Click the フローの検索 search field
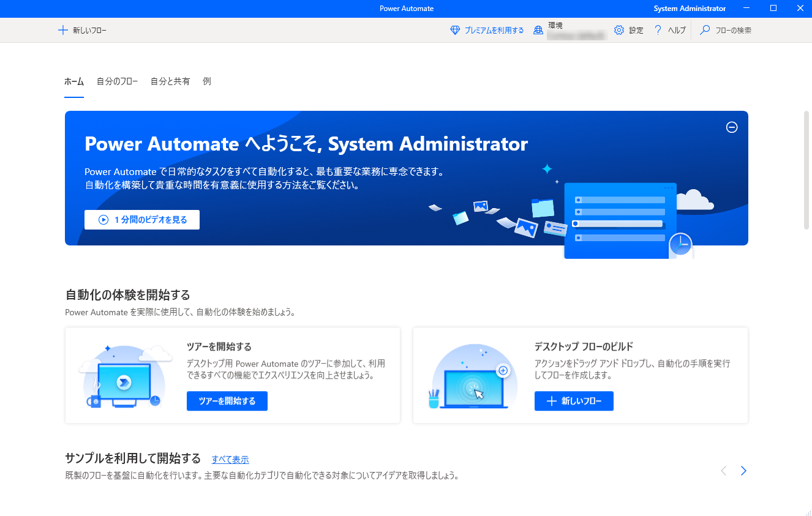812x516 pixels. [x=734, y=30]
